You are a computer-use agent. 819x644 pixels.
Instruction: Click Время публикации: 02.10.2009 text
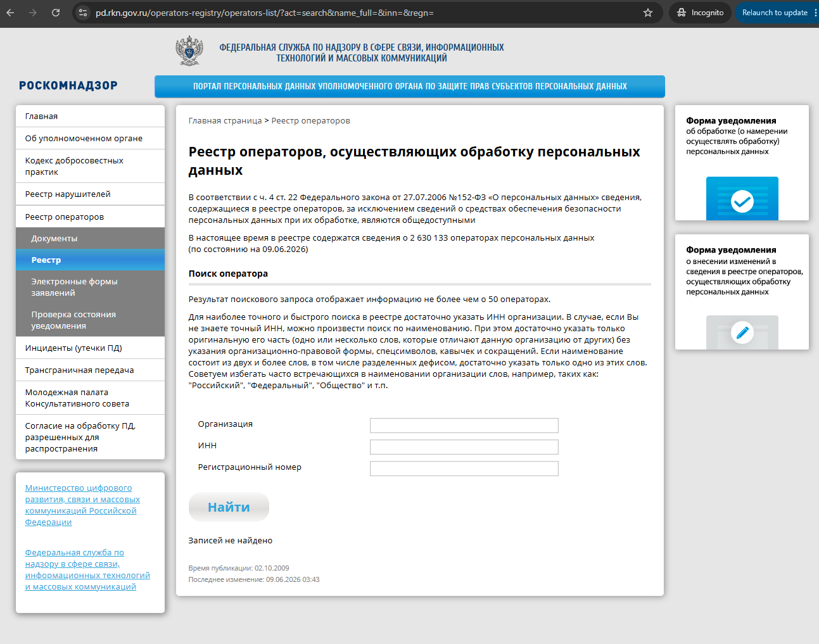point(239,568)
